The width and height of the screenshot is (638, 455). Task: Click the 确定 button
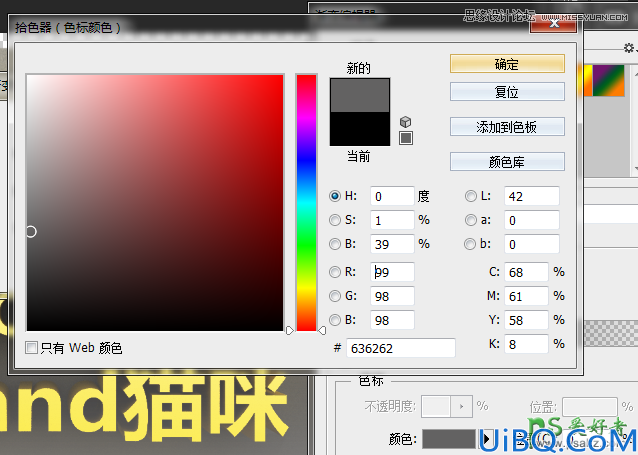coord(507,64)
